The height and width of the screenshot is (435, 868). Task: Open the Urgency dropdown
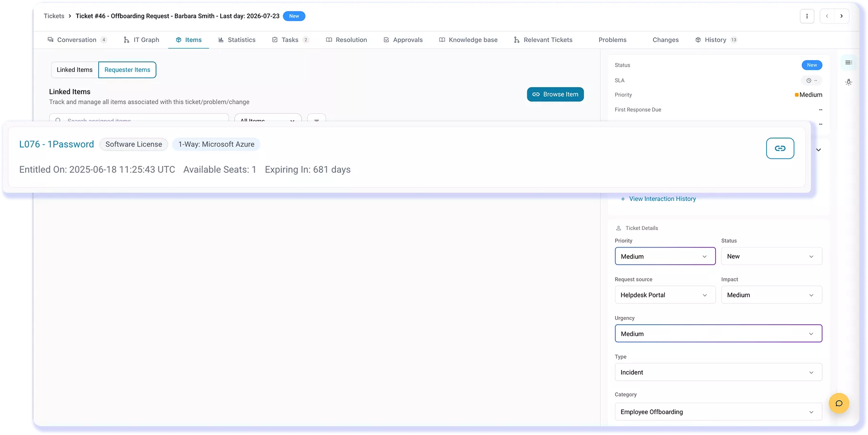tap(719, 334)
